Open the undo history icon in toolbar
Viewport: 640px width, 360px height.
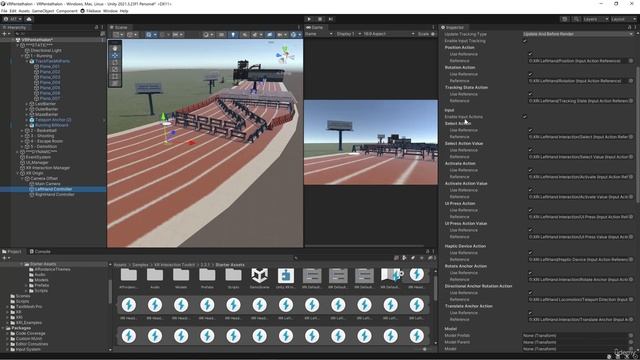coord(564,19)
